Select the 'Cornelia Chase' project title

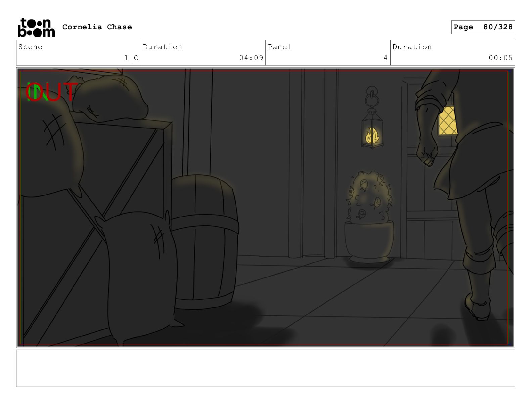(97, 27)
